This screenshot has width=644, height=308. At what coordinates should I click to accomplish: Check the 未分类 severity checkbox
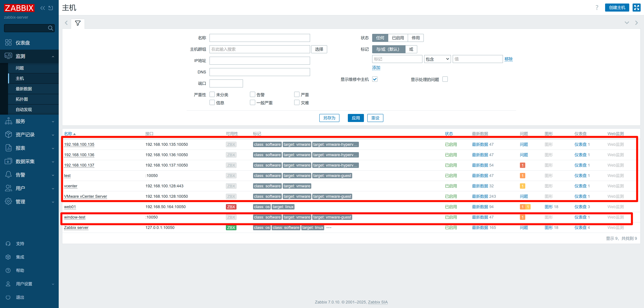[x=212, y=94]
